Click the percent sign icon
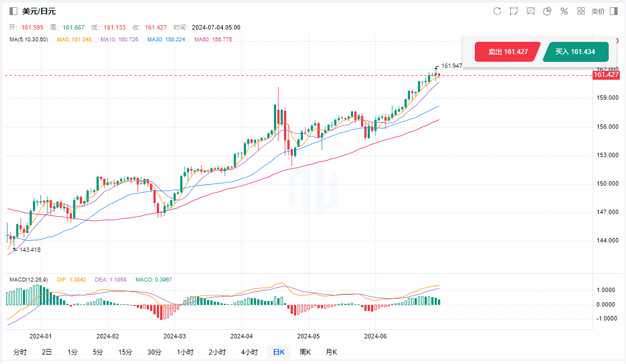This screenshot has width=626, height=364. click(564, 11)
